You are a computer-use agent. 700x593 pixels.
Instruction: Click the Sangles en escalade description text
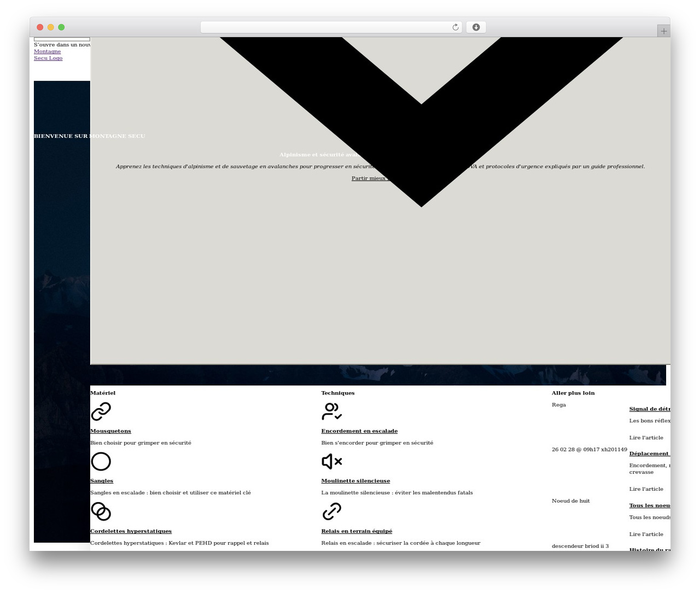[x=171, y=493]
